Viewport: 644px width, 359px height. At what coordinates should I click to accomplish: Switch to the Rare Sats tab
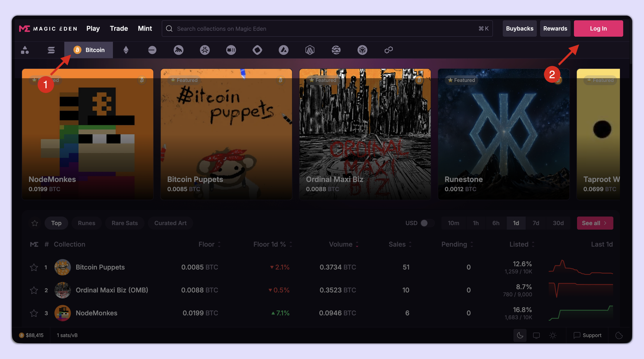pos(125,223)
